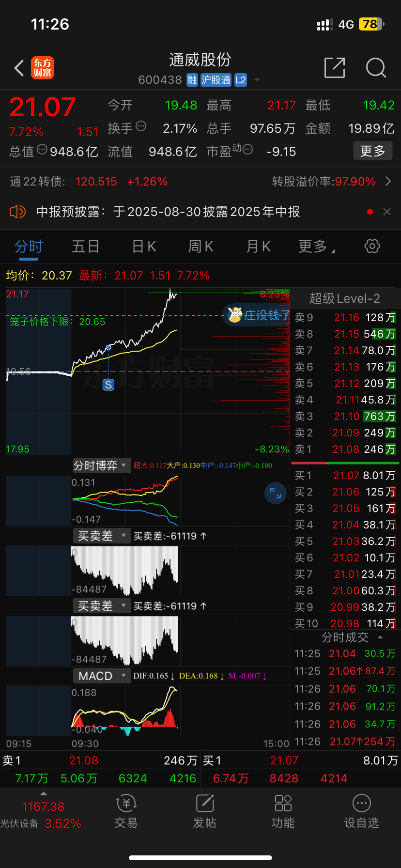Viewport: 401px width, 868px height.
Task: Select 买10 order row 20.98
Action: coord(345,623)
